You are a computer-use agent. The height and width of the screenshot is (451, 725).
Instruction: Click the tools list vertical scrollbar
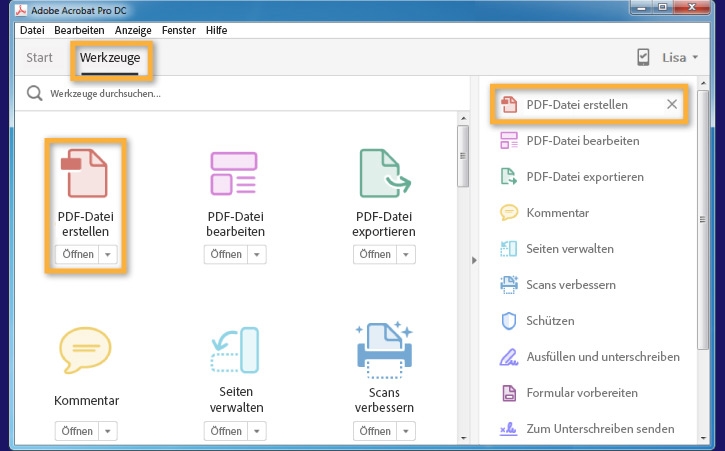pos(463,160)
